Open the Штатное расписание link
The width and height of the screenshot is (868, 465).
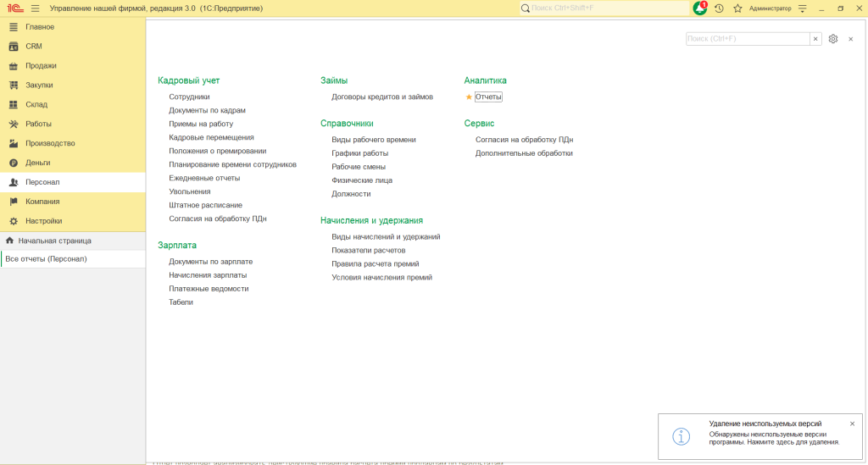(x=205, y=205)
